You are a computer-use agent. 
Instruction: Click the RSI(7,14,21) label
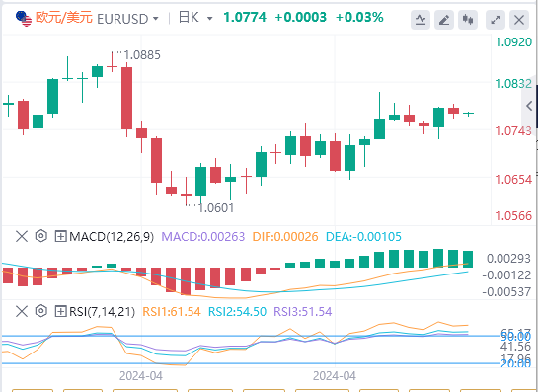(x=102, y=312)
